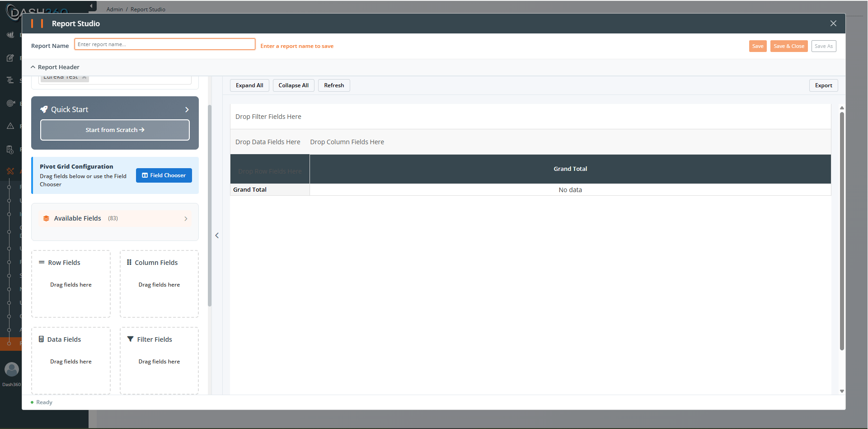Click the pivot grid scroll-down arrow
This screenshot has height=429, width=868.
pos(842,391)
